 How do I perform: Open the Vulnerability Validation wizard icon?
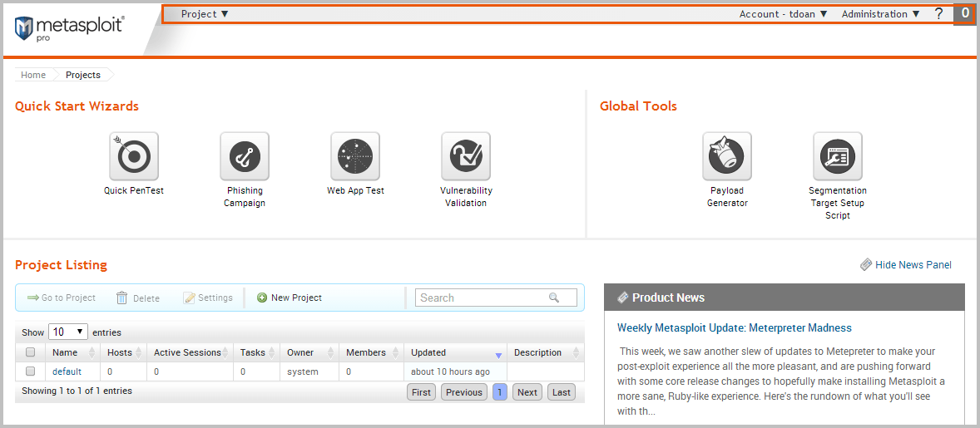(x=466, y=156)
